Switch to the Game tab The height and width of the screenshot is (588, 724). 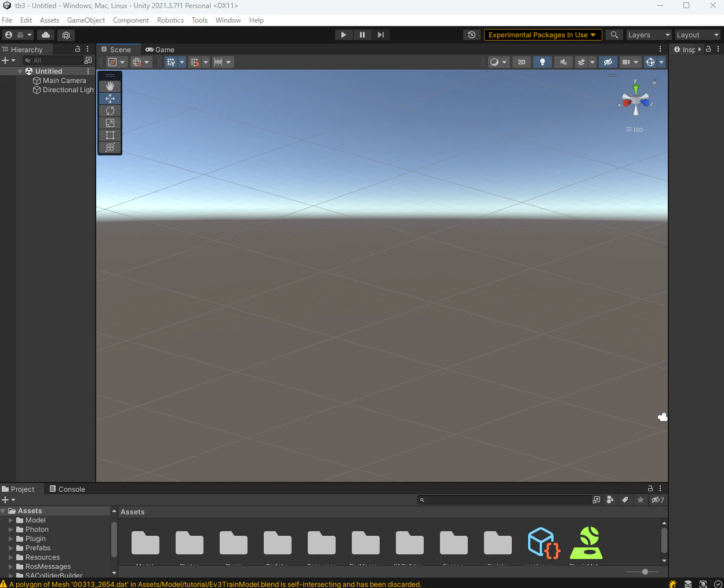(160, 50)
